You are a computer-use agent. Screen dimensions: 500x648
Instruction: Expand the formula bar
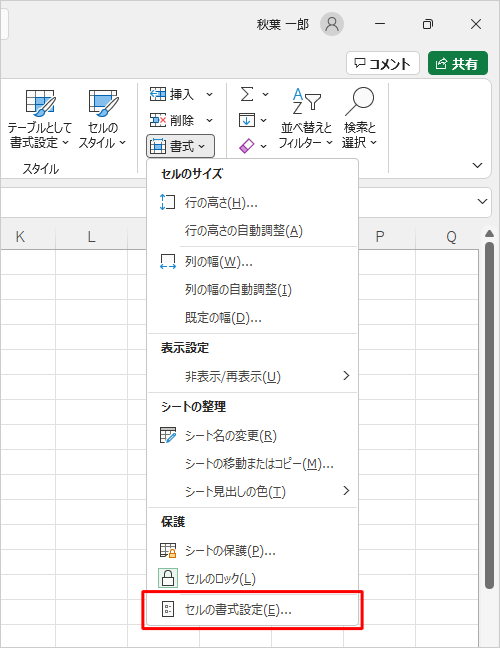pos(482,202)
